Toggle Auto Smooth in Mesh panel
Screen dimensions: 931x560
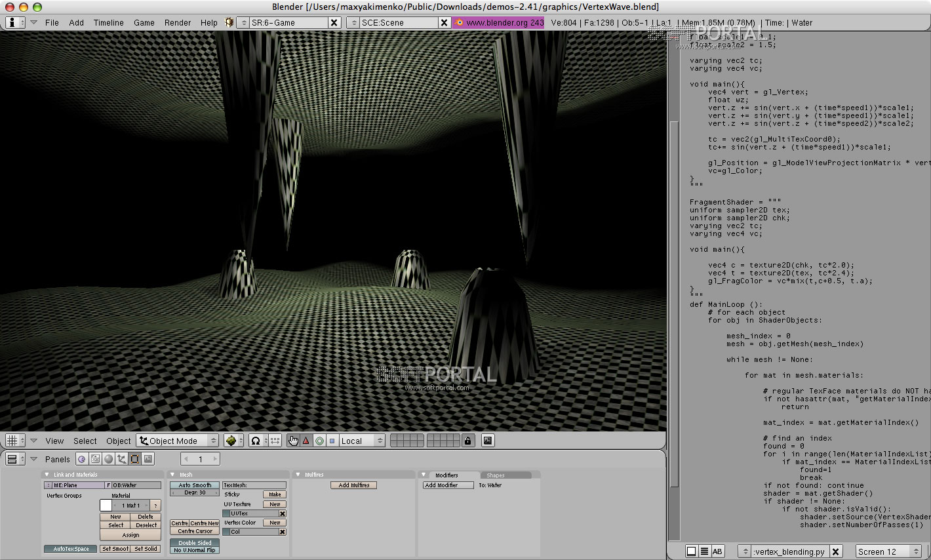point(195,485)
